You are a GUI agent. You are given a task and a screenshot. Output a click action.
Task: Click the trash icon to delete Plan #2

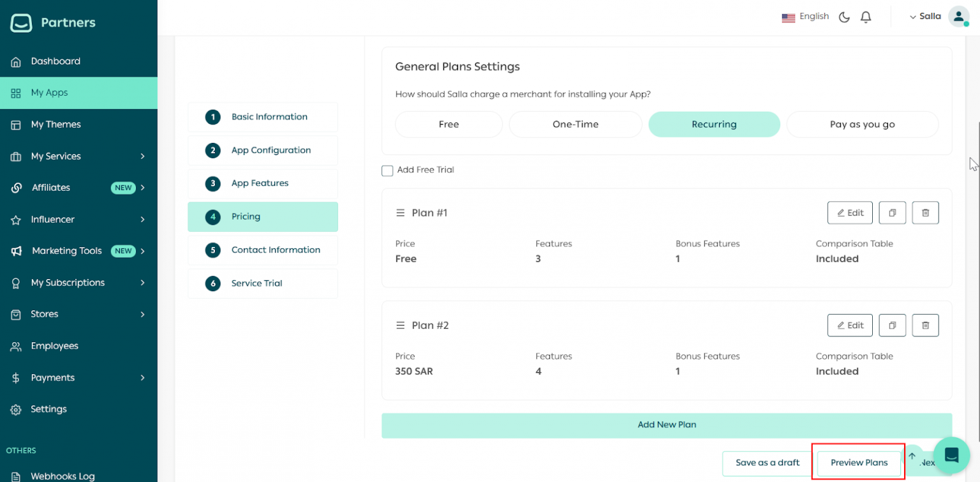pyautogui.click(x=925, y=325)
